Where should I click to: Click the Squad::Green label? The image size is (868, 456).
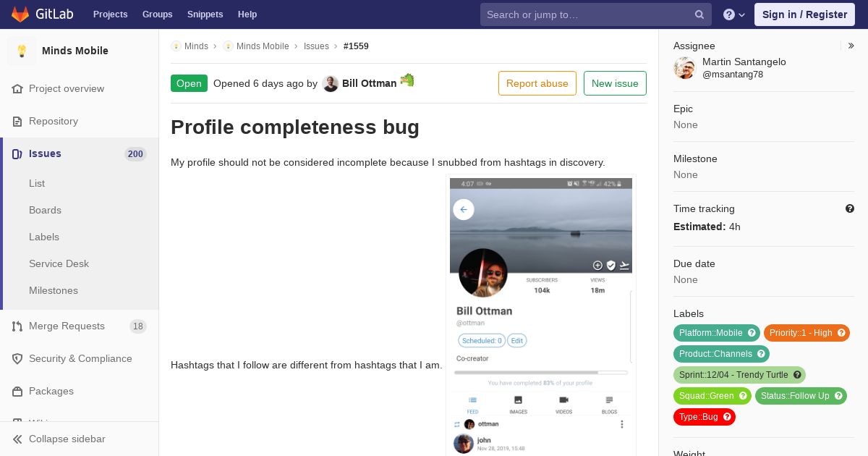click(712, 396)
